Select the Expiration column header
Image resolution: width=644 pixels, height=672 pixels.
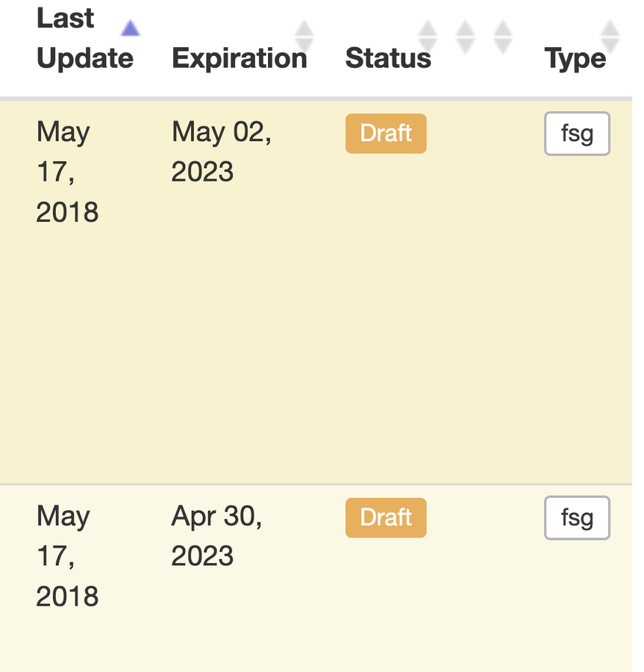(240, 58)
